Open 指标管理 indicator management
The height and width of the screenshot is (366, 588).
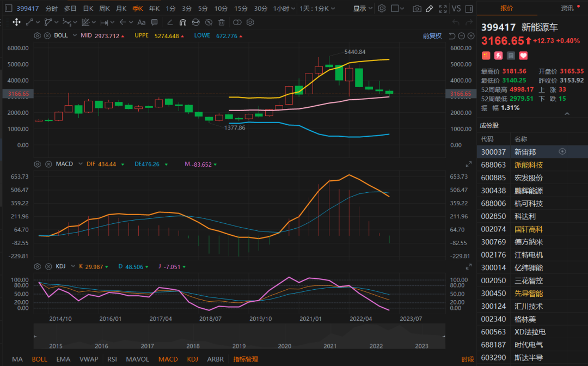point(246,359)
